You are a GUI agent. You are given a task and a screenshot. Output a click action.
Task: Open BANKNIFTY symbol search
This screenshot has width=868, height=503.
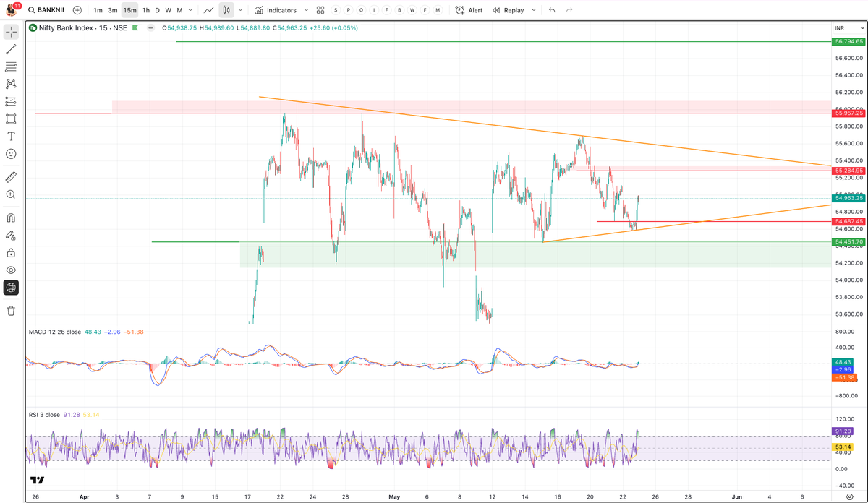tap(46, 10)
